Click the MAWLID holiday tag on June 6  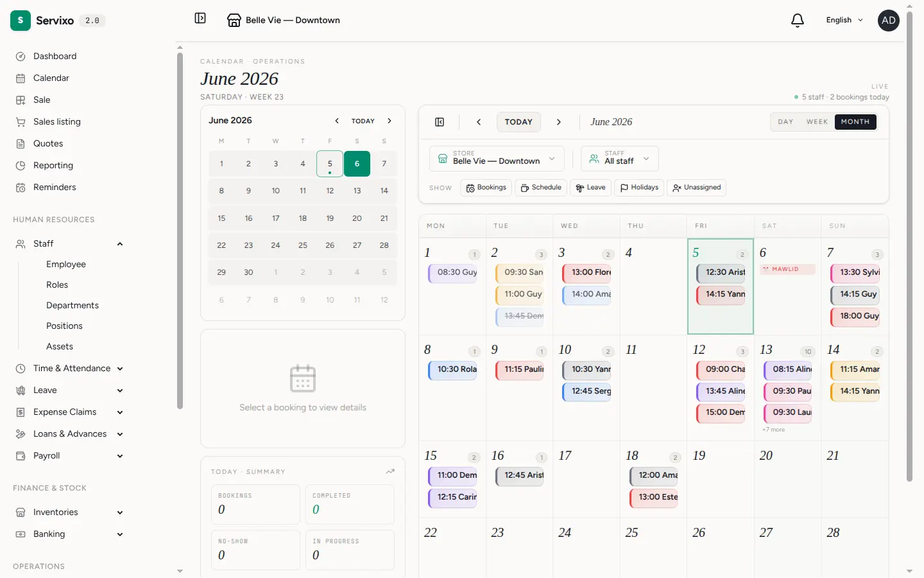click(x=788, y=269)
